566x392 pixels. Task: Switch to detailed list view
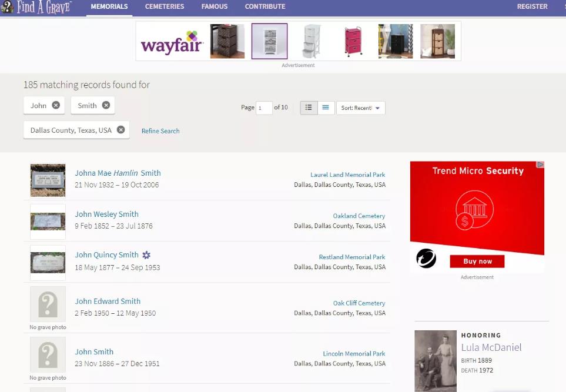(309, 108)
